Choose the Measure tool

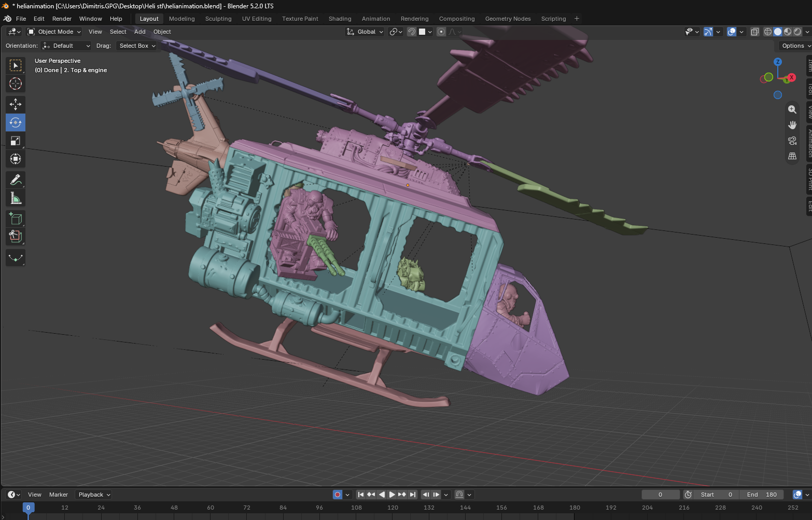pyautogui.click(x=16, y=198)
